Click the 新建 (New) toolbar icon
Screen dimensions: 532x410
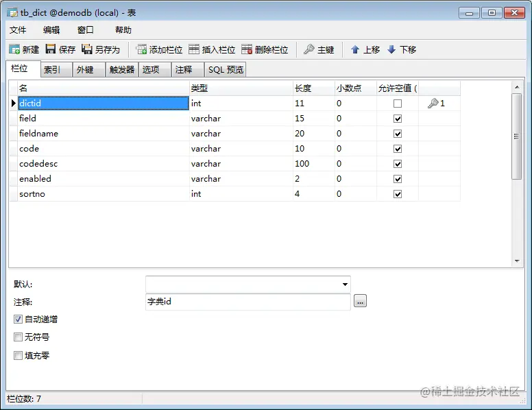click(x=14, y=49)
